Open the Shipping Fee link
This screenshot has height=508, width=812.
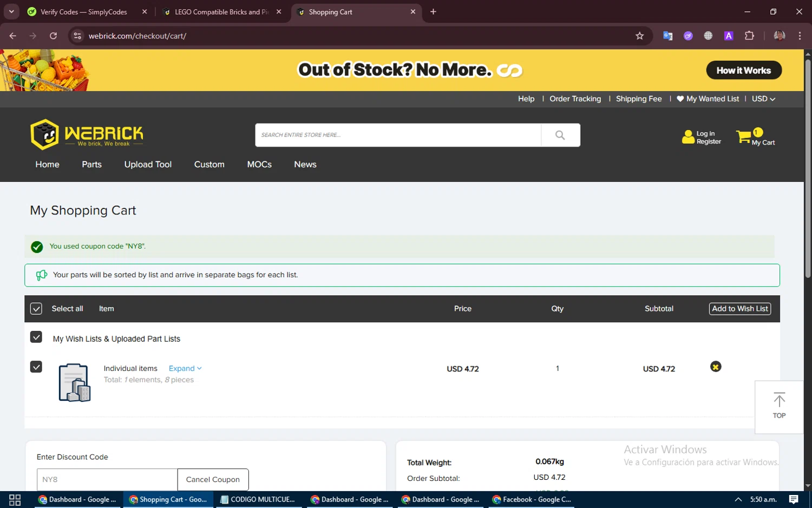pyautogui.click(x=639, y=99)
